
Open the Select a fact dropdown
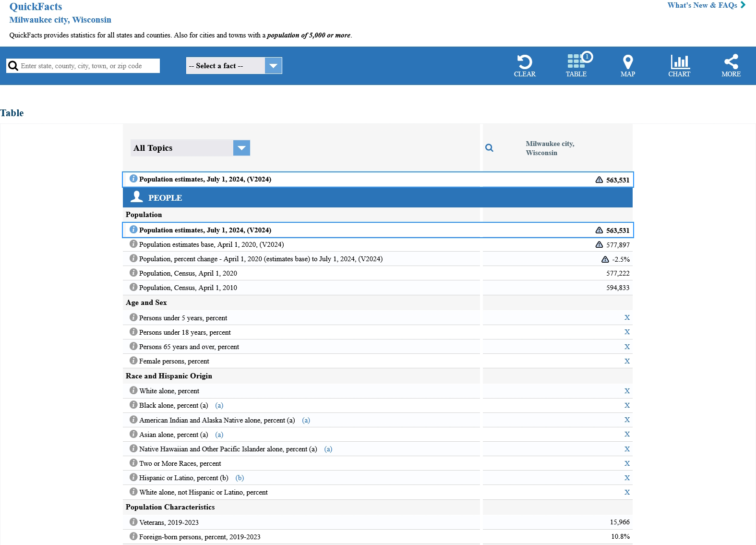[x=234, y=66]
